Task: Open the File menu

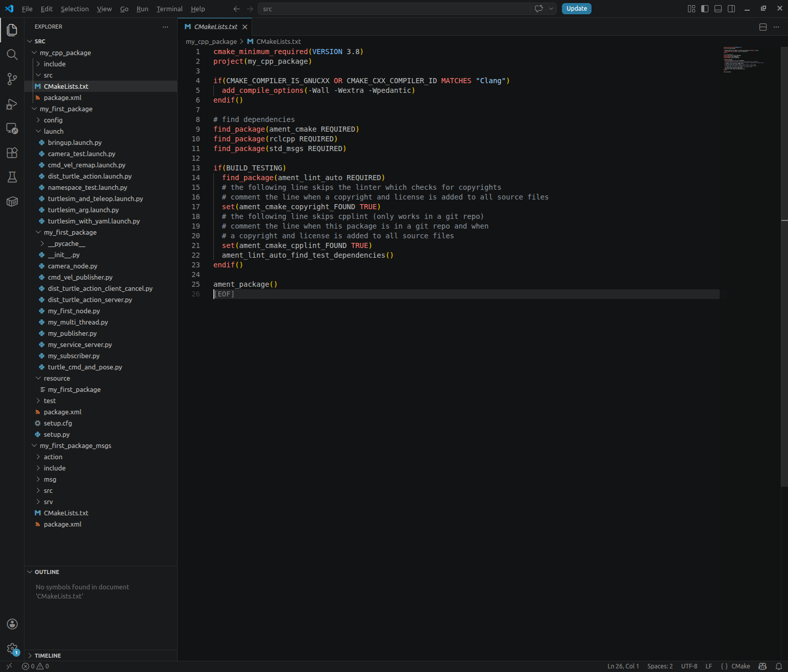Action: tap(27, 9)
